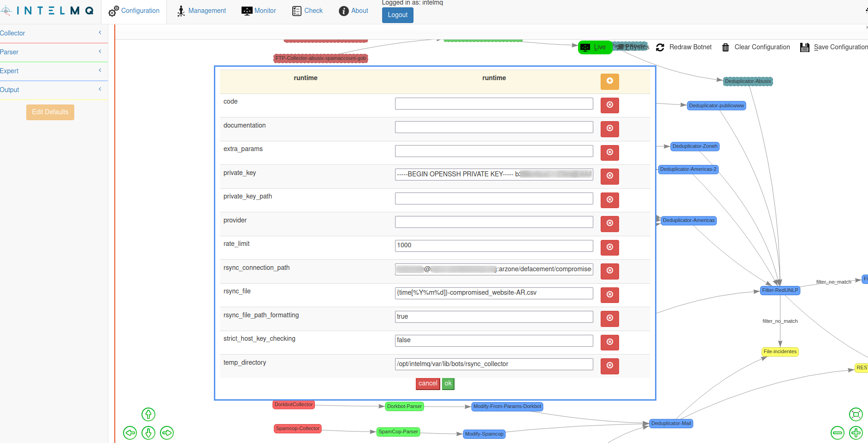868x443 pixels.
Task: Open Clear Configuration with the trash icon
Action: click(725, 47)
